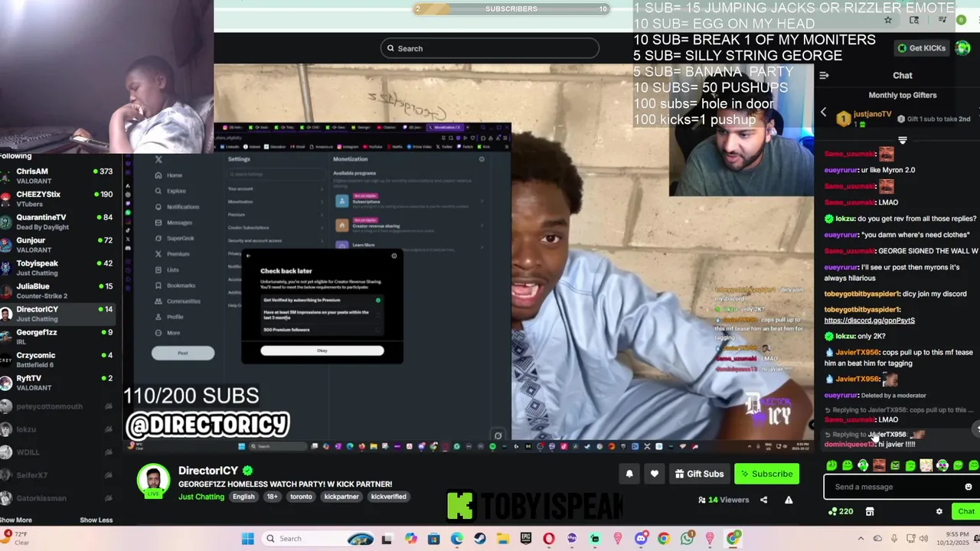Open Epic Games Launcher from taskbar
The image size is (980, 551).
tap(525, 539)
